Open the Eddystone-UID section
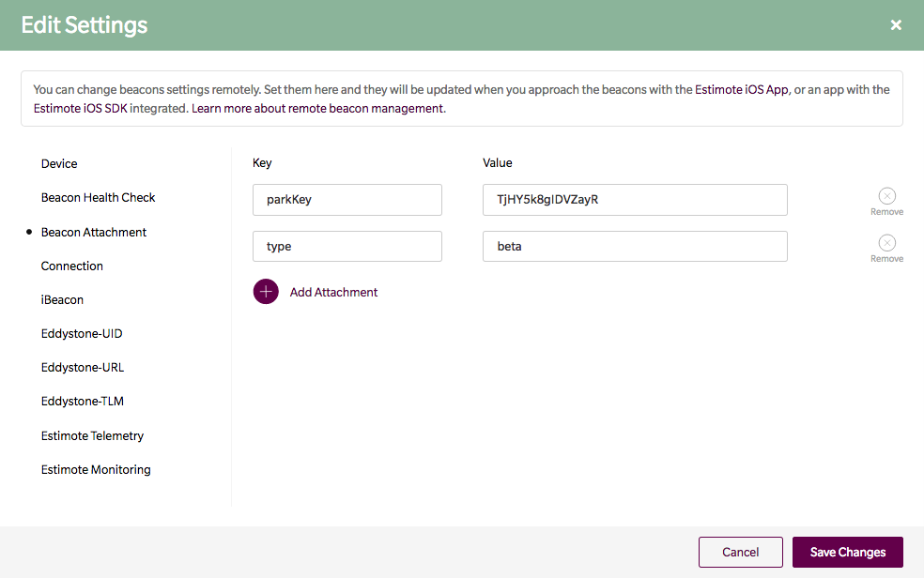The width and height of the screenshot is (924, 578). 82,333
